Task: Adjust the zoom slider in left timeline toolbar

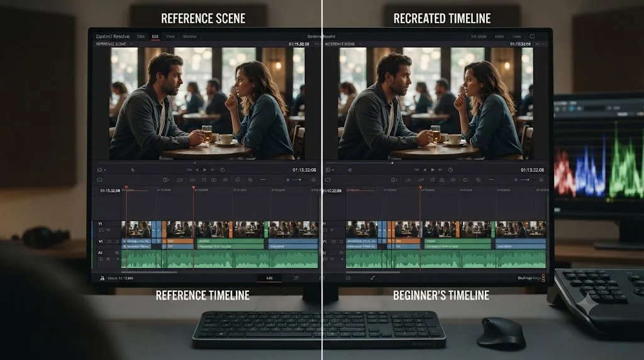Action: [300, 180]
